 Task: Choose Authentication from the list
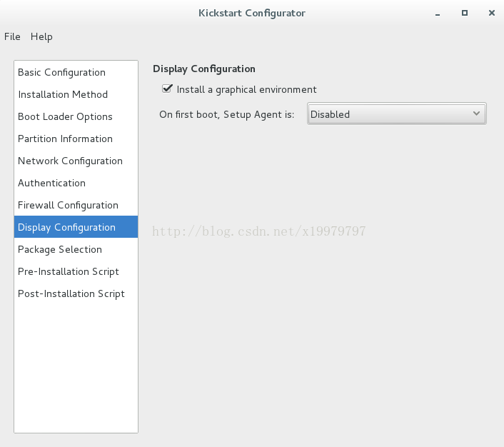[76, 183]
